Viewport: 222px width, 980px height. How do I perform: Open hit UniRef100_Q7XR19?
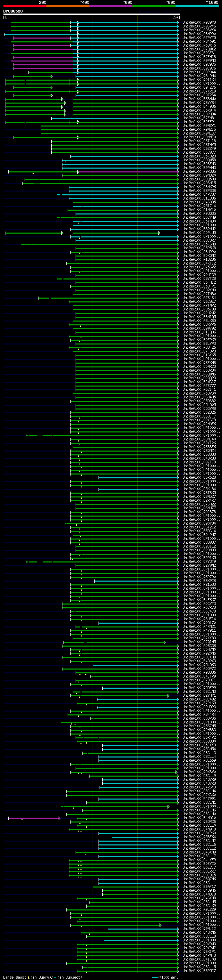pos(199,91)
